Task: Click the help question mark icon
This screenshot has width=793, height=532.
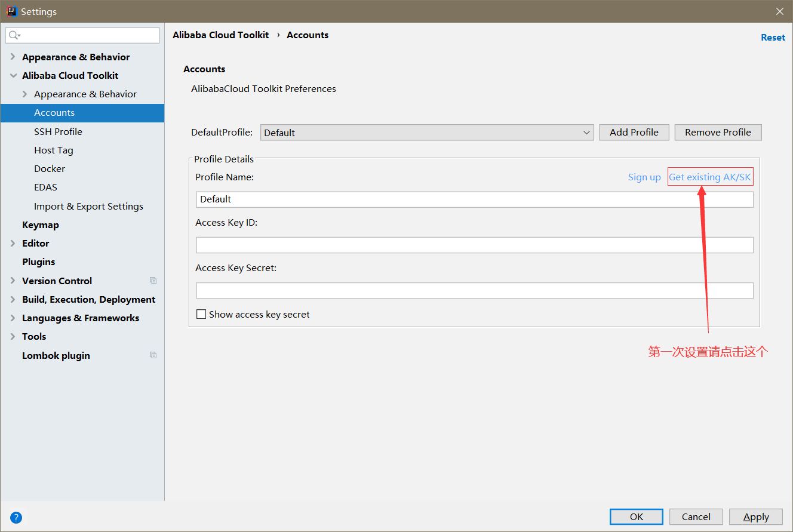Action: [x=16, y=518]
